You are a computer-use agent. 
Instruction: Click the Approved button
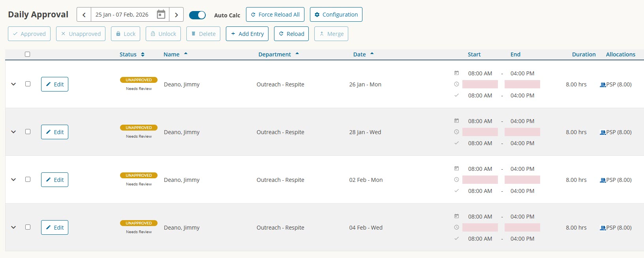29,34
